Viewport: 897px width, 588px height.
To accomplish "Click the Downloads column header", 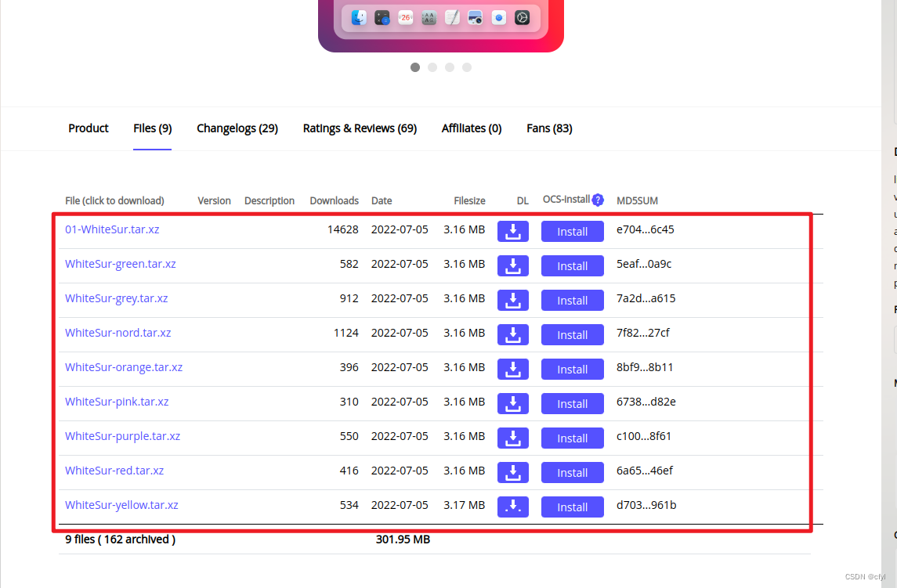I will coord(334,200).
